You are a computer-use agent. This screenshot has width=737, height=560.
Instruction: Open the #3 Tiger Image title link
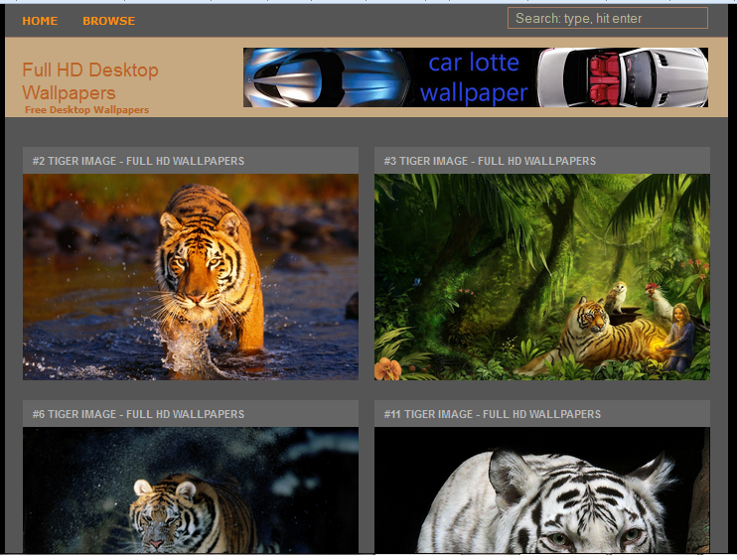pos(490,161)
